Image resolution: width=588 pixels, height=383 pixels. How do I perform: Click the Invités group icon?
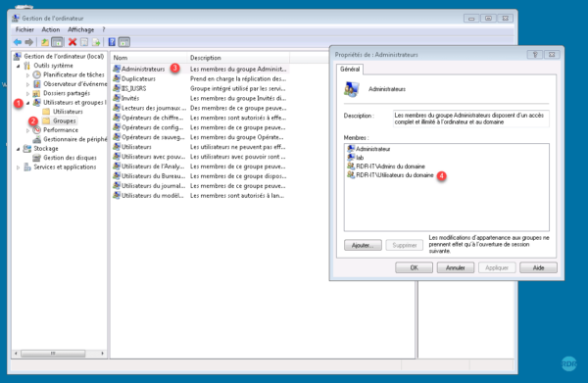tap(117, 98)
